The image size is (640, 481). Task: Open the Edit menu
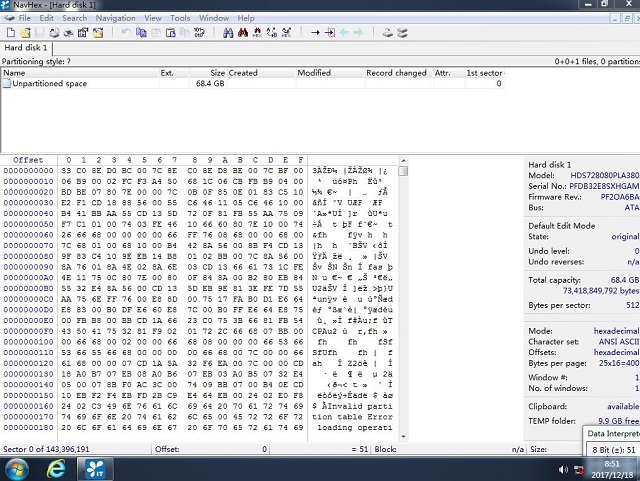(47, 18)
